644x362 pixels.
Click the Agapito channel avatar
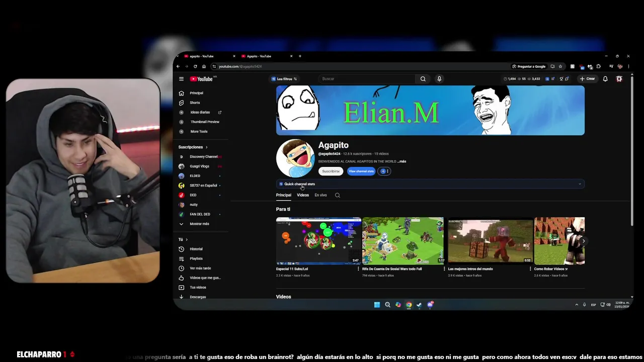coord(295,158)
